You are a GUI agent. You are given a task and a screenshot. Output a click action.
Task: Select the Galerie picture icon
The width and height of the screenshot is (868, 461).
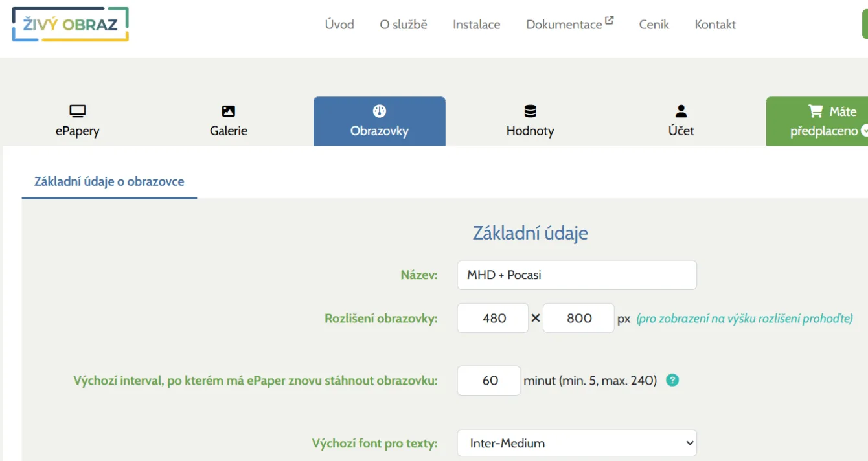click(228, 111)
